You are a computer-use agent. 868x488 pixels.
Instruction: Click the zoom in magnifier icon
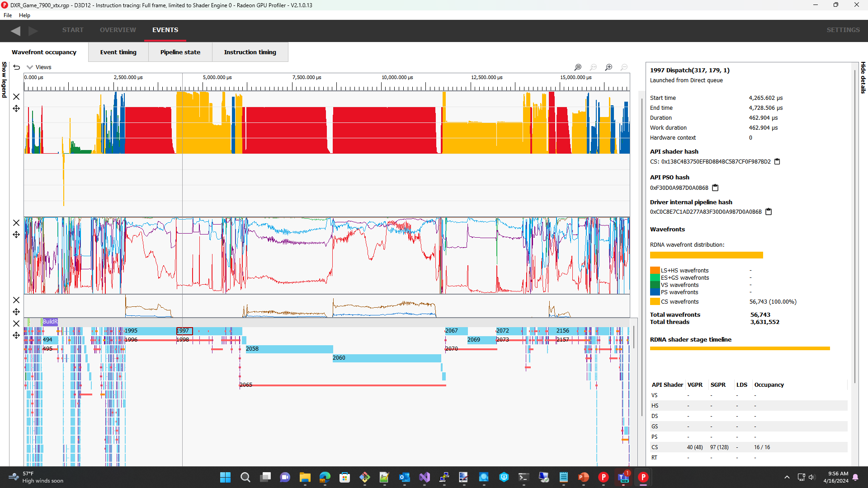point(608,67)
